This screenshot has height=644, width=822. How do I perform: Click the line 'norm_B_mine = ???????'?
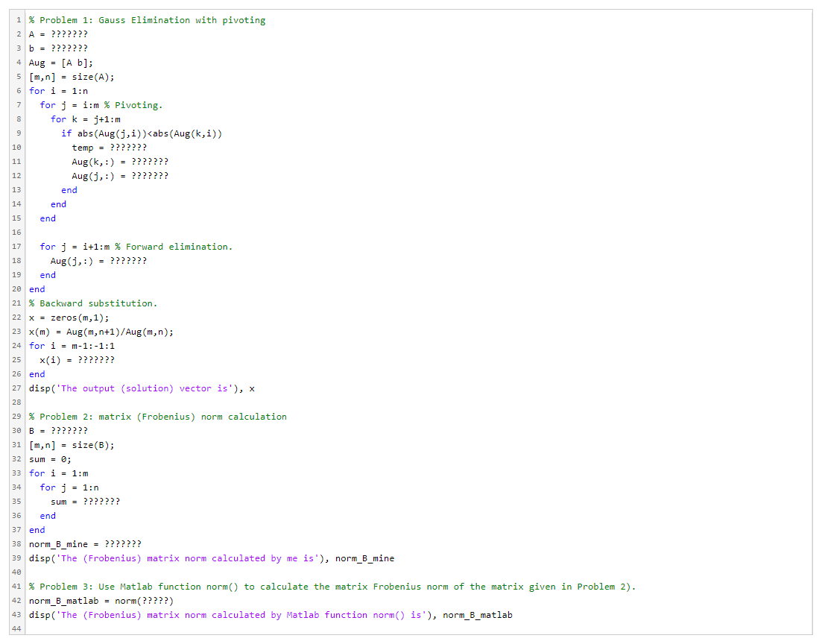[85, 544]
